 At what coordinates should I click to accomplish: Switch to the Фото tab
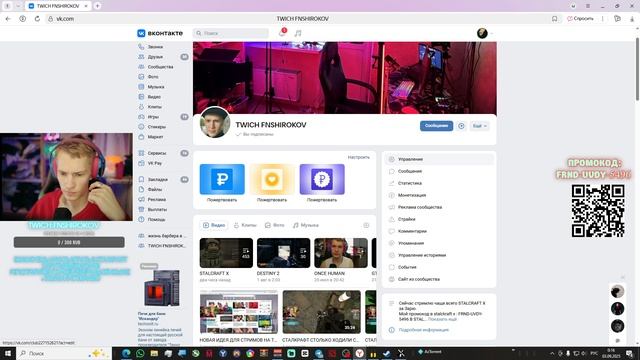click(x=275, y=225)
